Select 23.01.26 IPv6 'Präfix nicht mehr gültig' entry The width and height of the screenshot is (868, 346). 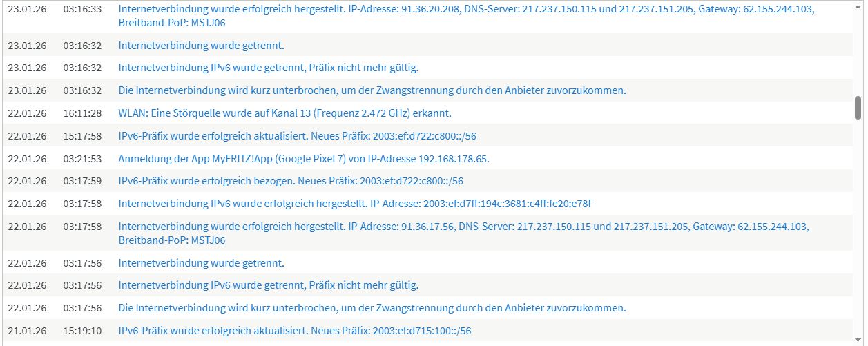coord(269,68)
